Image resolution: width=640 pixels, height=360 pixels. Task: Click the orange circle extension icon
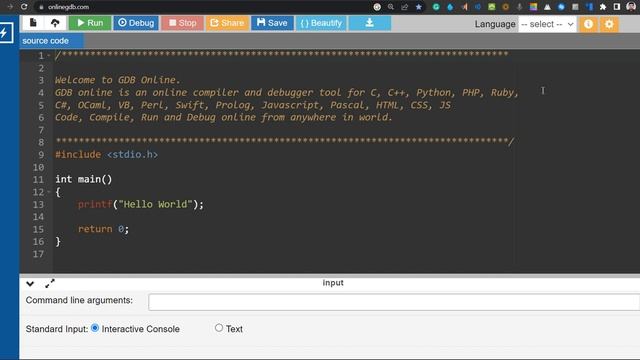(x=505, y=7)
